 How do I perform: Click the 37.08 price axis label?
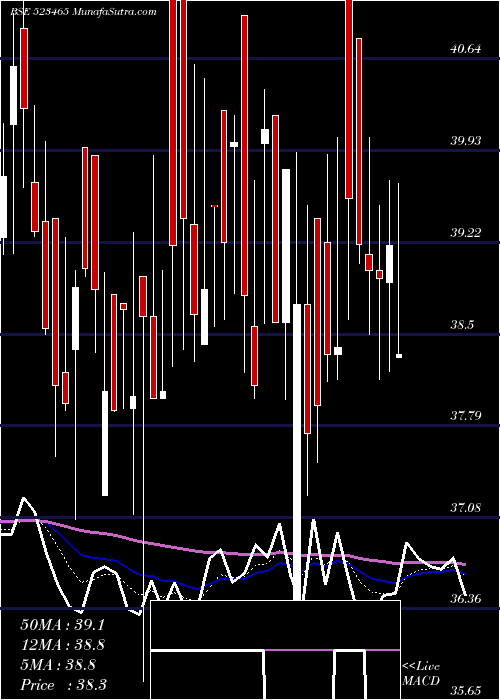pos(466,507)
